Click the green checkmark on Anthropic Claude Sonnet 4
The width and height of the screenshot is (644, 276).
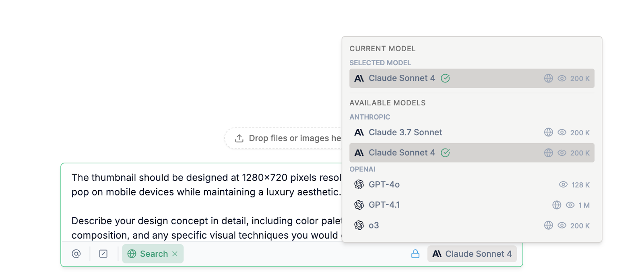pyautogui.click(x=445, y=153)
